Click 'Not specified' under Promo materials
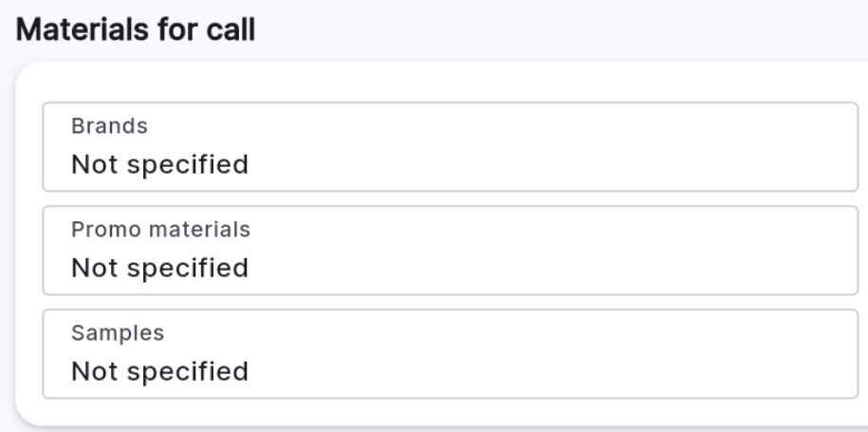The width and height of the screenshot is (868, 432). (x=159, y=268)
